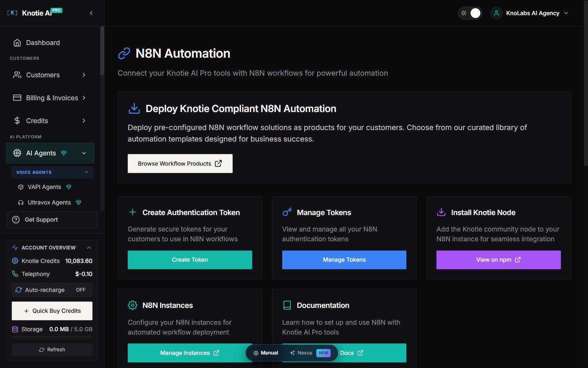Click the gear icon by N8N Instances
588x368 pixels.
tap(133, 305)
